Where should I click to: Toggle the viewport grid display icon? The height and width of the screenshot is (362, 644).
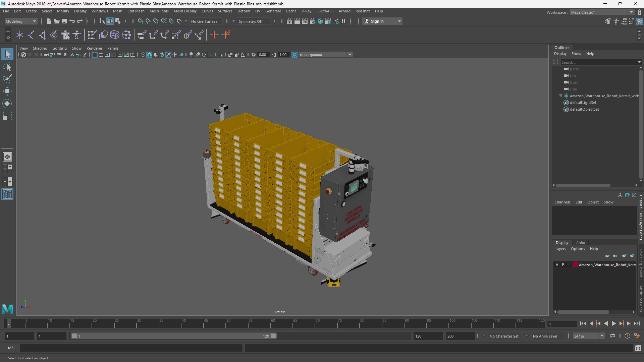pyautogui.click(x=95, y=55)
